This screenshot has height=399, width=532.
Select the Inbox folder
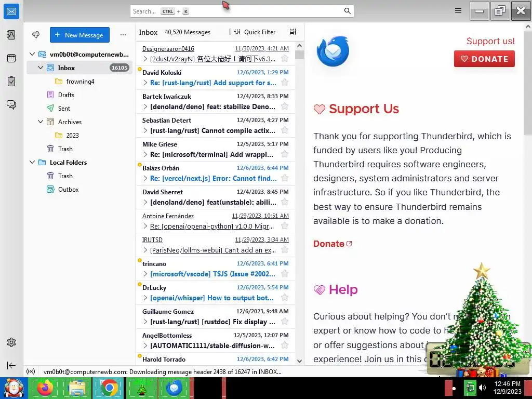(79, 68)
